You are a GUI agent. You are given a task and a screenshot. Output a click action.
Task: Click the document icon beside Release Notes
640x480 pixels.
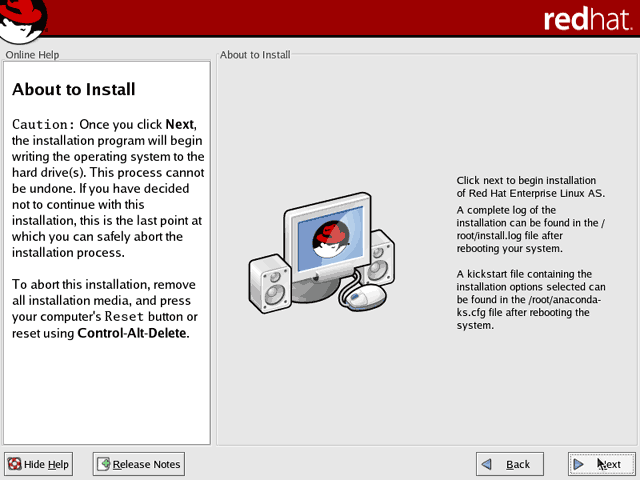(x=103, y=464)
